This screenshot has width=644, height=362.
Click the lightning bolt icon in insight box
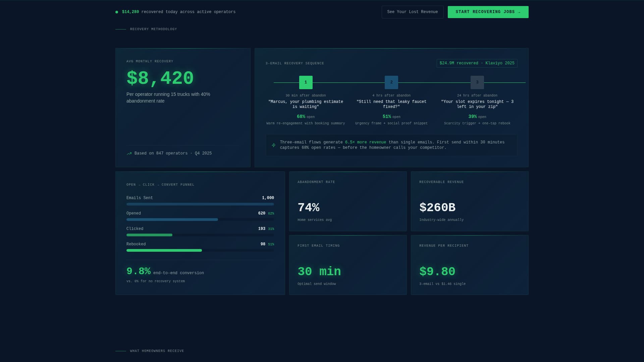coord(274,145)
